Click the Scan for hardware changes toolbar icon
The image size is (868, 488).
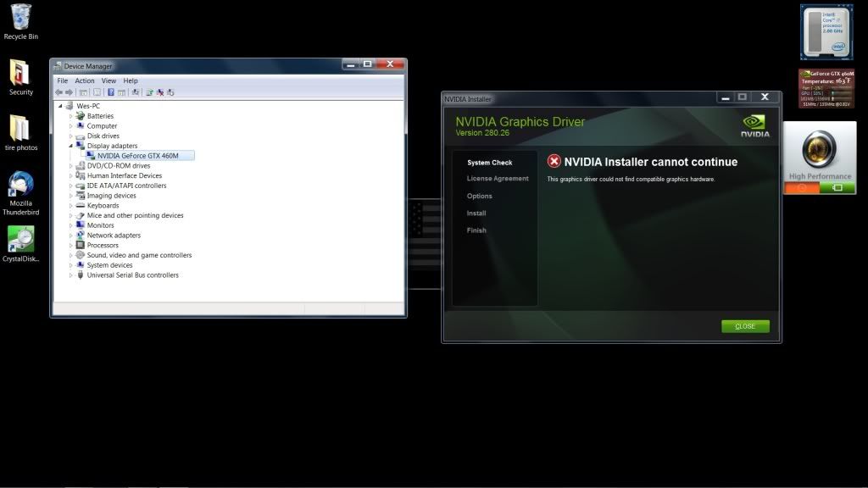[x=135, y=92]
